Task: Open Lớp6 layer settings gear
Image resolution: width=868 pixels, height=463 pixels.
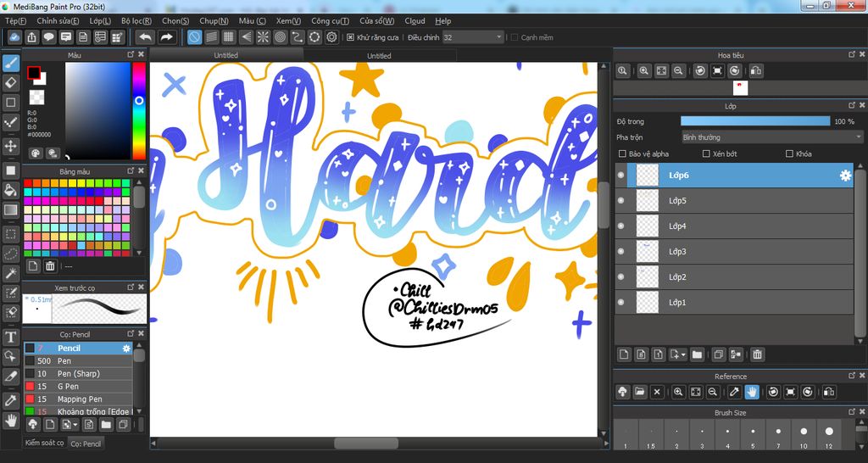Action: coord(845,176)
